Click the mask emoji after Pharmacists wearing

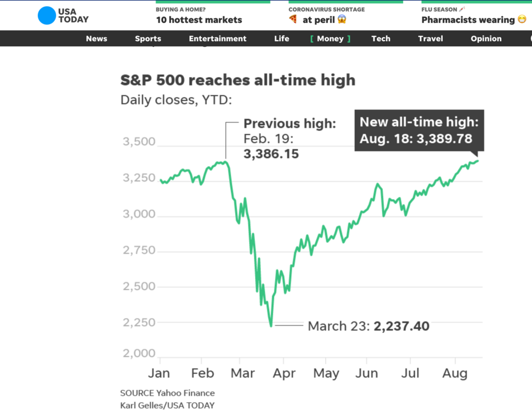tap(522, 19)
